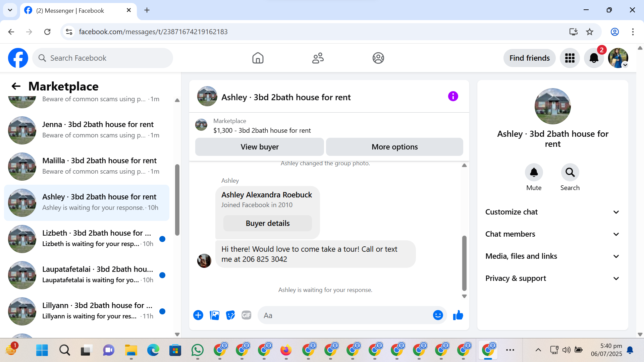Click the browser address bar URL

point(153,32)
